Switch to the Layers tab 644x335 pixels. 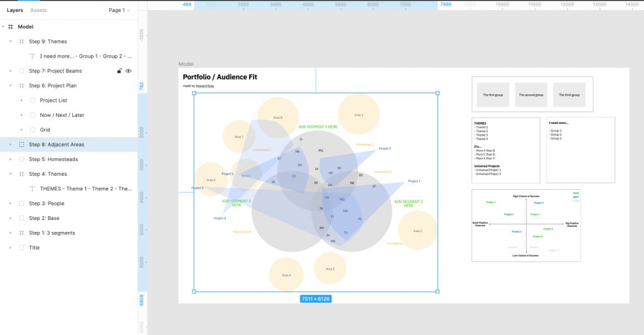(15, 10)
